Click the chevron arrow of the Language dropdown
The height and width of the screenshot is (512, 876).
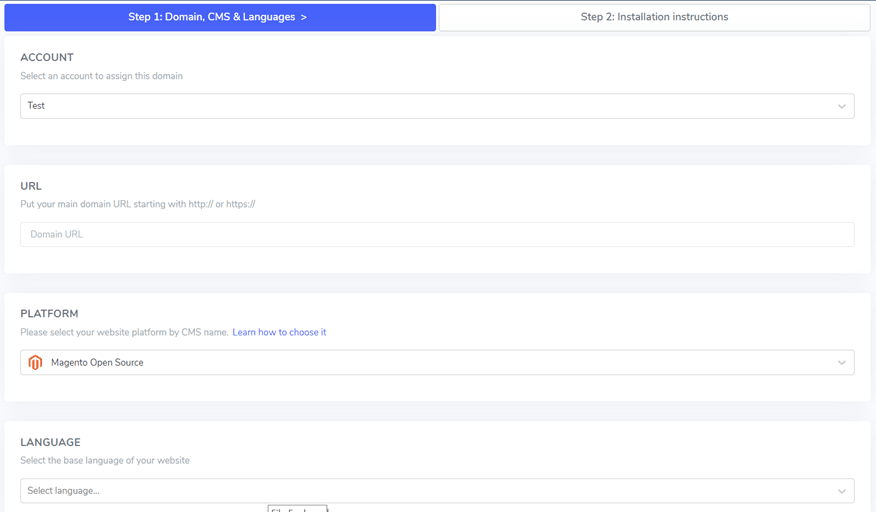click(x=841, y=491)
